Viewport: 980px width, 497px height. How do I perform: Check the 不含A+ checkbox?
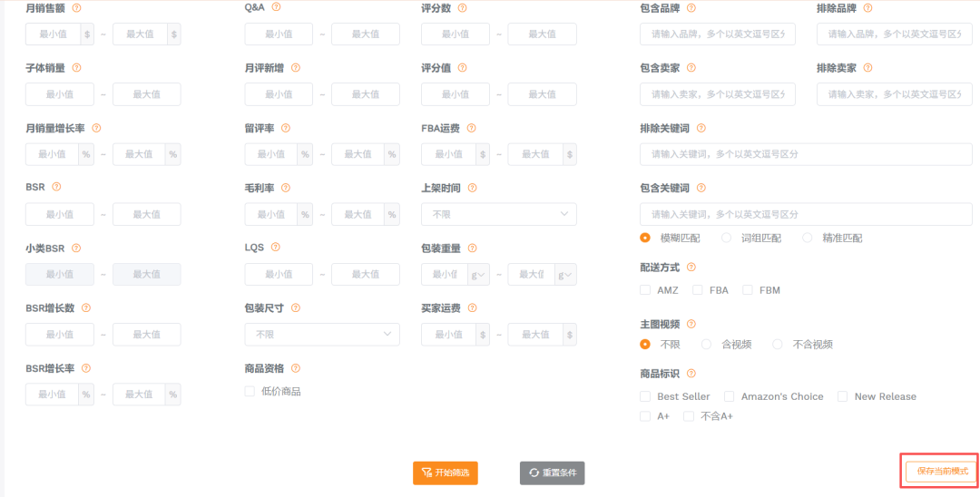click(689, 416)
